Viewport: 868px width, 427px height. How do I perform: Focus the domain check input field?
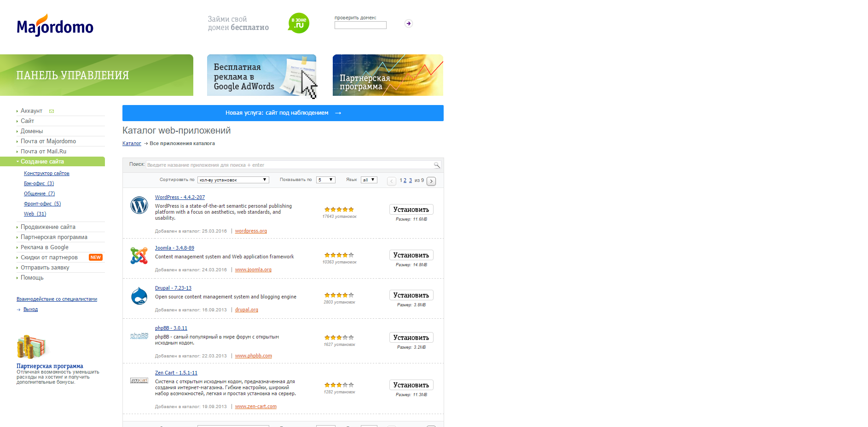pos(360,25)
